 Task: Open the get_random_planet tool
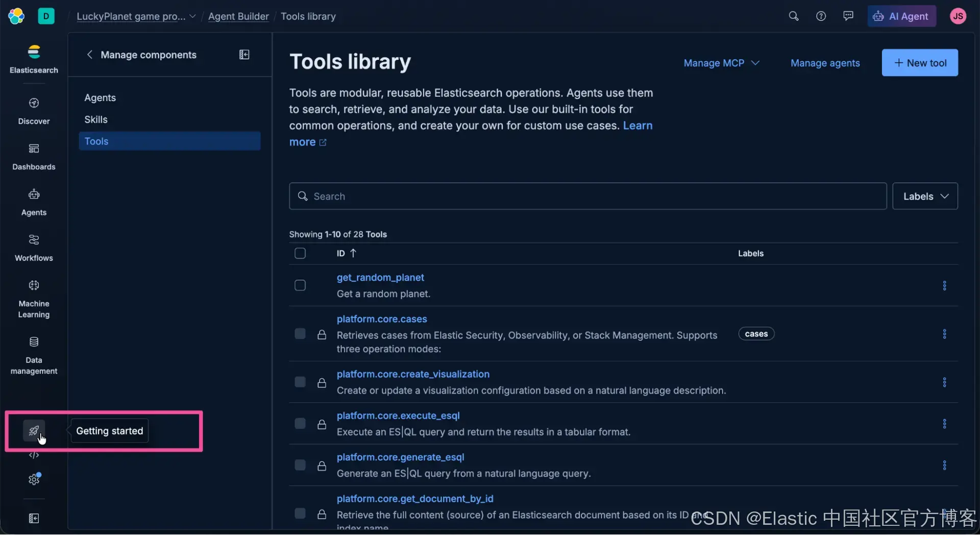[380, 277]
